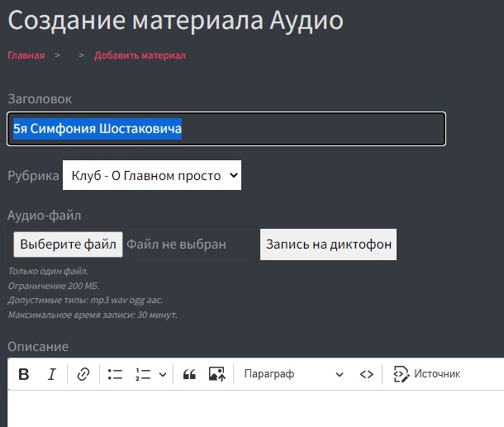Create a numbered list
Screen dimensions: 504x427
[143, 374]
